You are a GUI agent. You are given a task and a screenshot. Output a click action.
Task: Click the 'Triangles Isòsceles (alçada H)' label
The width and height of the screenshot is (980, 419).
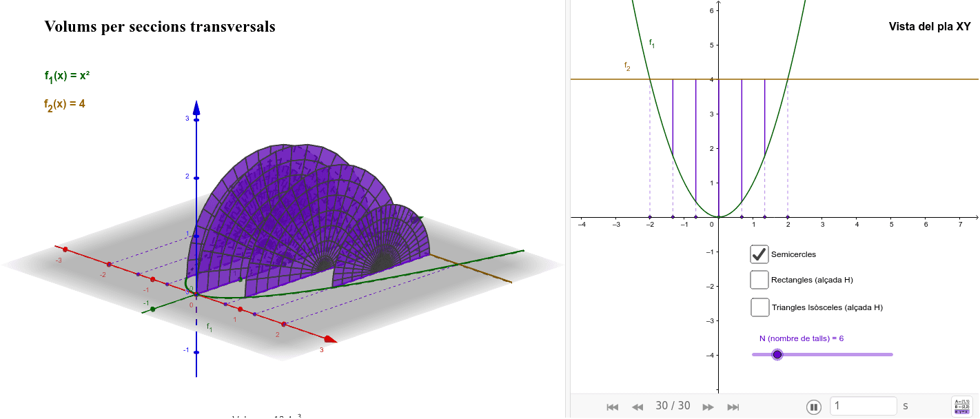coord(827,307)
